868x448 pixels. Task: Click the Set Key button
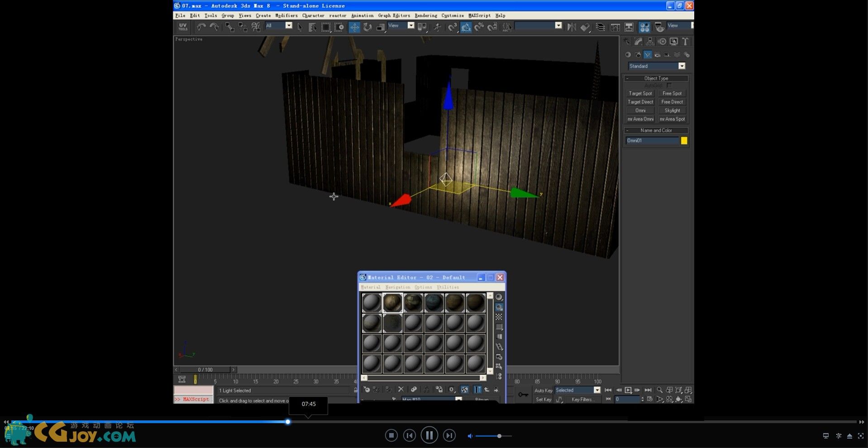[543, 400]
